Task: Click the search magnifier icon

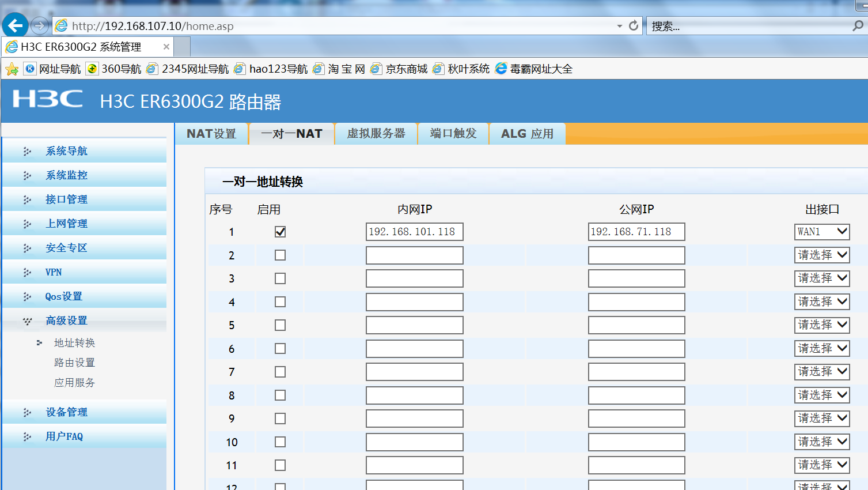Action: pyautogui.click(x=858, y=26)
